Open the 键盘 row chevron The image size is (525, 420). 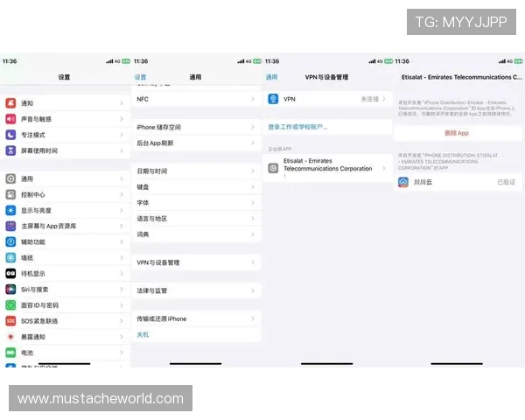(x=253, y=187)
